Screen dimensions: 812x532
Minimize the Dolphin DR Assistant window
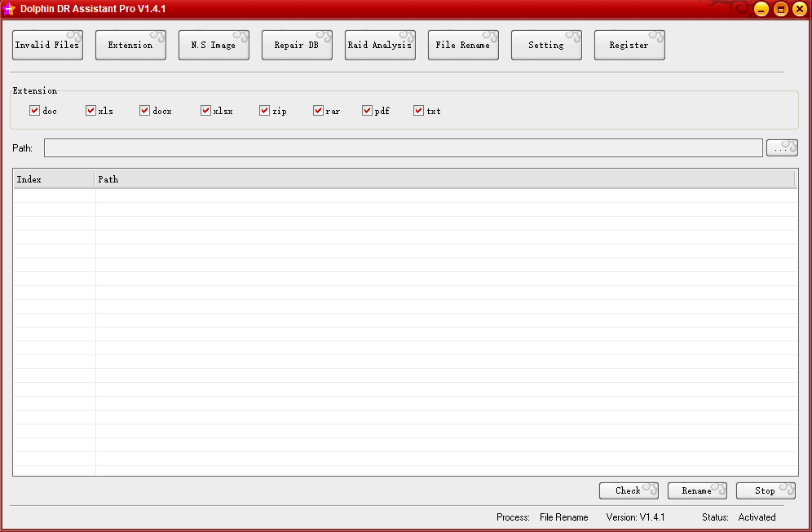(761, 9)
